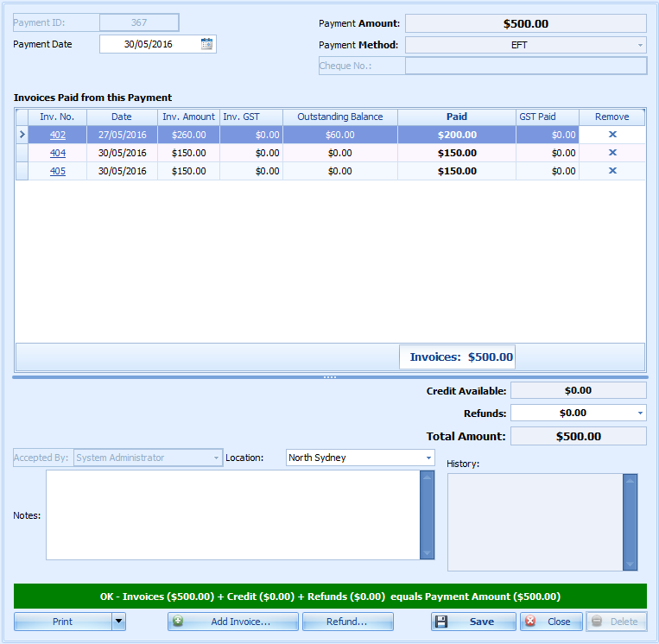Sort by Date column header
The height and width of the screenshot is (644, 659).
pyautogui.click(x=122, y=117)
